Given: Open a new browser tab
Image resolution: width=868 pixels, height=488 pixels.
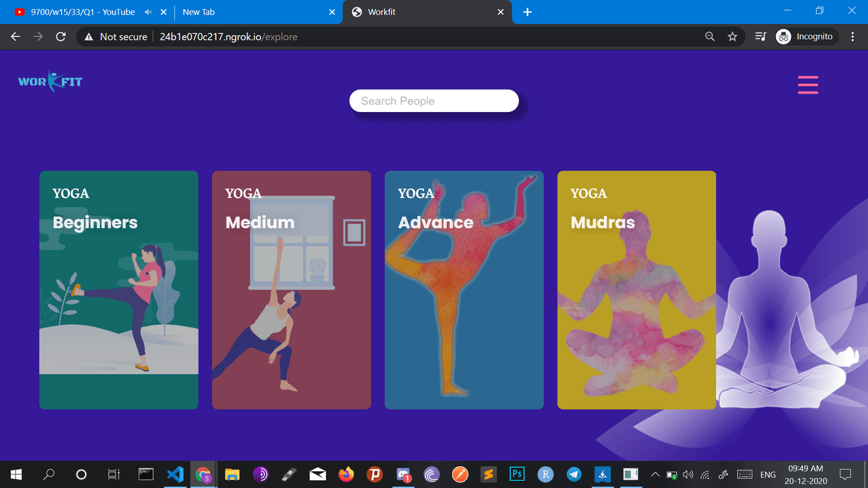Looking at the screenshot, I should [527, 12].
